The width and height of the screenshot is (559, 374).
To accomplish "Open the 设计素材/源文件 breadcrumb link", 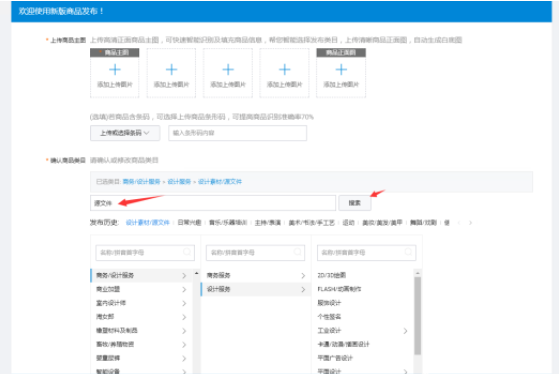I will tap(220, 181).
